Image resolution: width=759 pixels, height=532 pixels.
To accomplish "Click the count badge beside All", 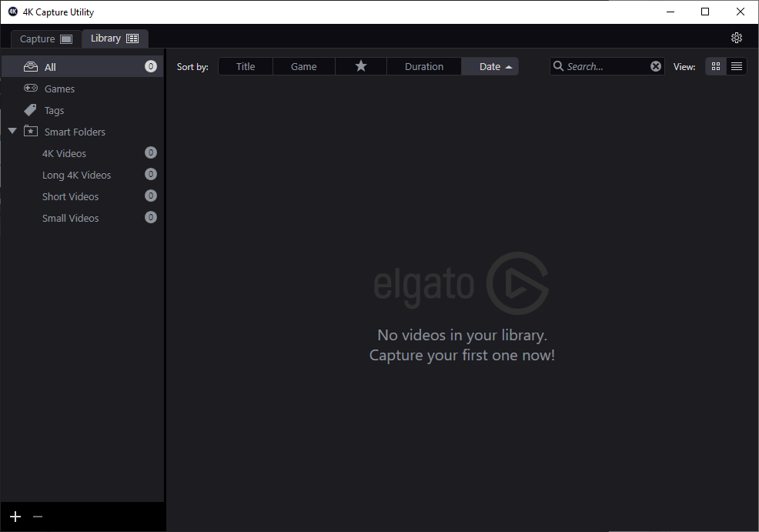I will [x=151, y=66].
